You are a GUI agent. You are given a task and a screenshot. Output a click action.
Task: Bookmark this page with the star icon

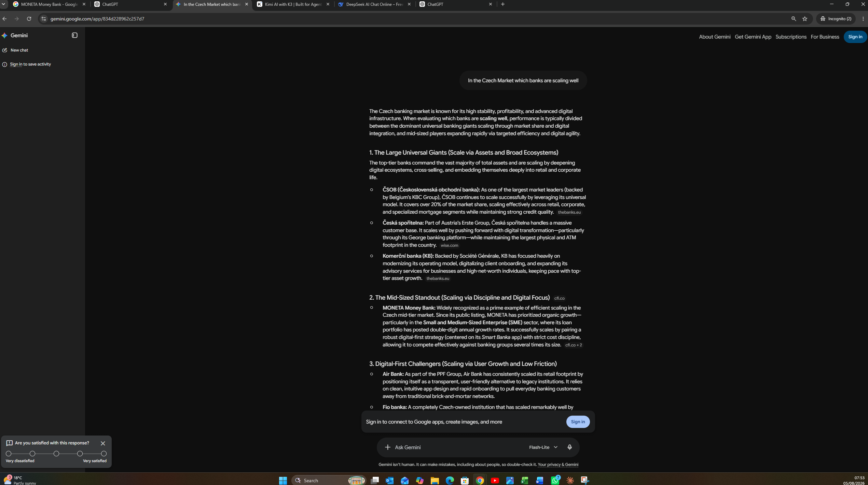(x=805, y=19)
